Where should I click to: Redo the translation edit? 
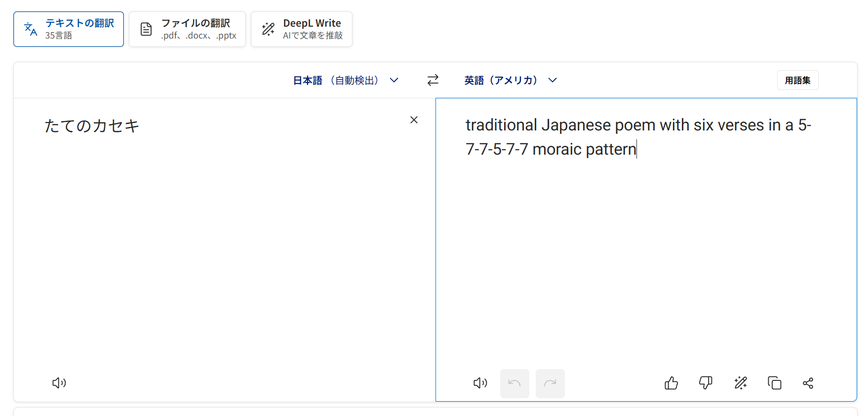[550, 383]
